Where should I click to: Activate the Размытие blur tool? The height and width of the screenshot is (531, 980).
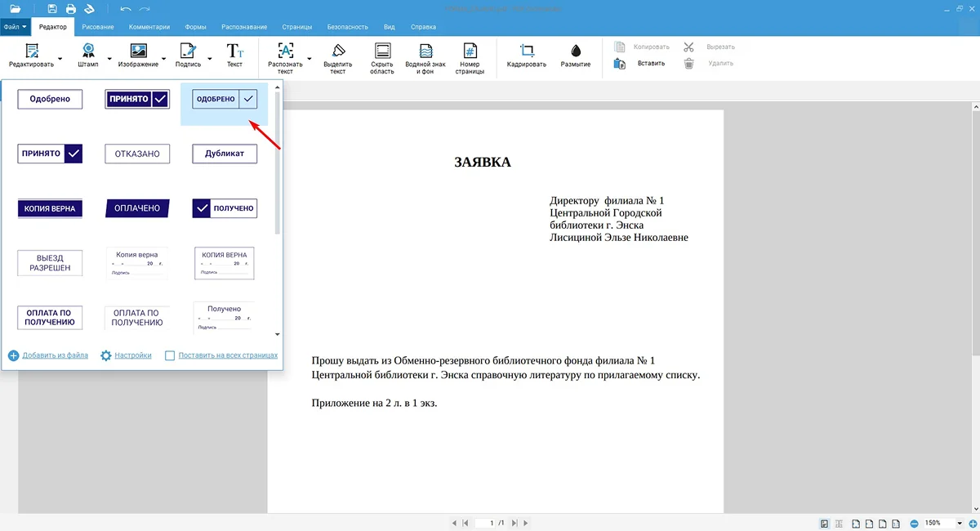576,51
